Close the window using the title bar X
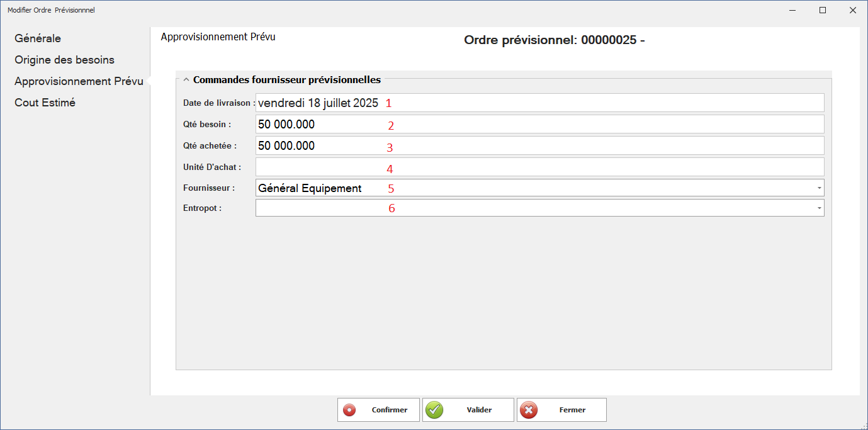Screen dimensions: 868x430 852,10
